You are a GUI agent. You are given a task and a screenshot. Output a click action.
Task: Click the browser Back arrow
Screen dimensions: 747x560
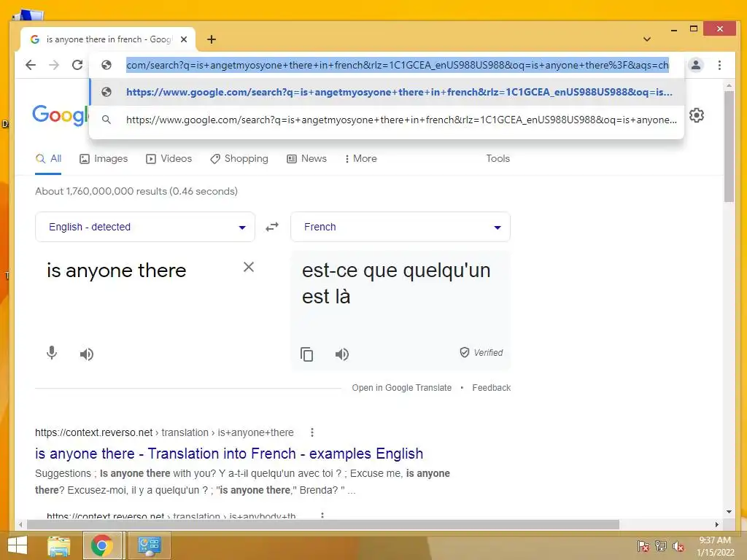(31, 65)
